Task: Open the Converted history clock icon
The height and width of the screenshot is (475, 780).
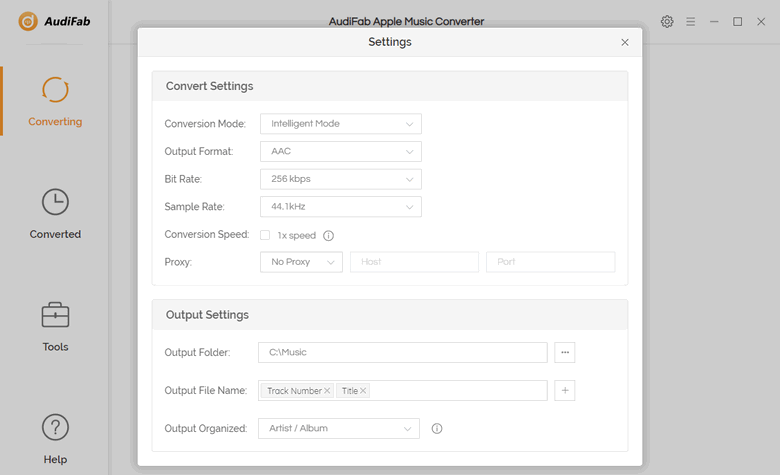Action: point(55,202)
